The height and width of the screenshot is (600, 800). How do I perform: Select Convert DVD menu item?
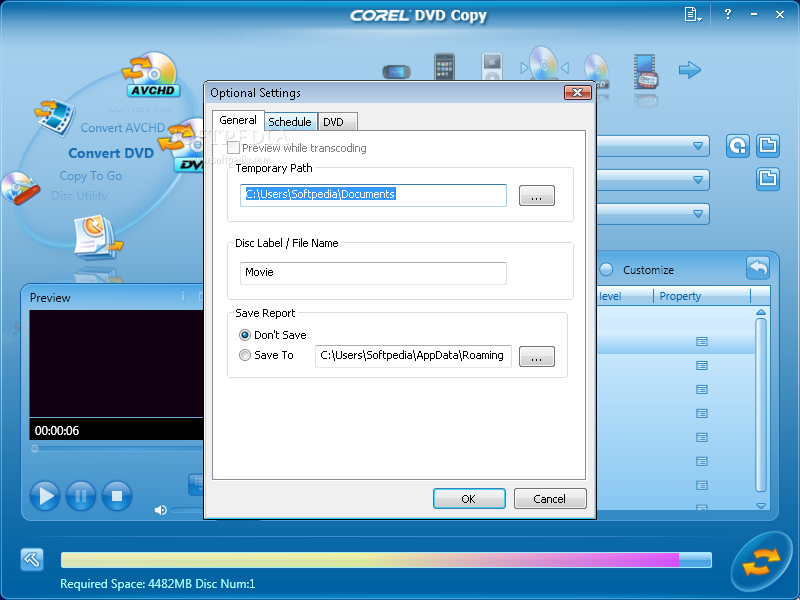(x=111, y=153)
